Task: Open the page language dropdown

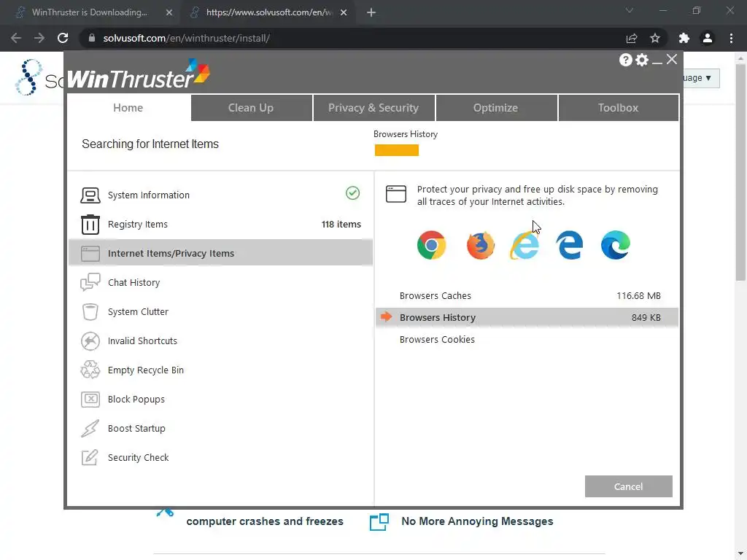Action: tap(700, 78)
